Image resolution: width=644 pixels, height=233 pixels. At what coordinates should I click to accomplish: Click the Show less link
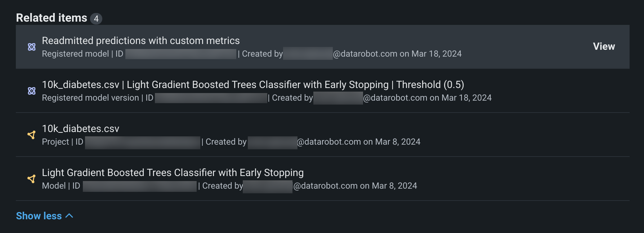coord(39,216)
